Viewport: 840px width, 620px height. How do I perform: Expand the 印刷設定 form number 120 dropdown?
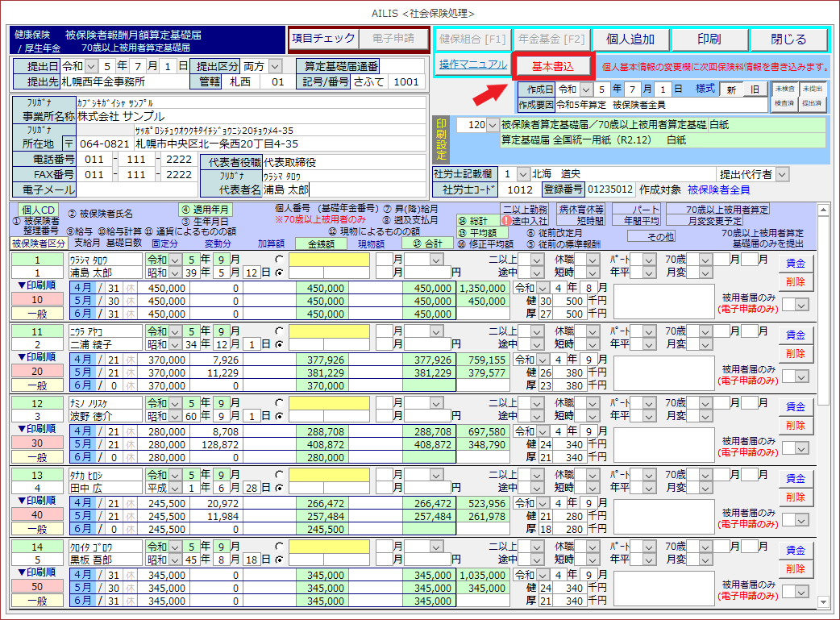coord(492,125)
